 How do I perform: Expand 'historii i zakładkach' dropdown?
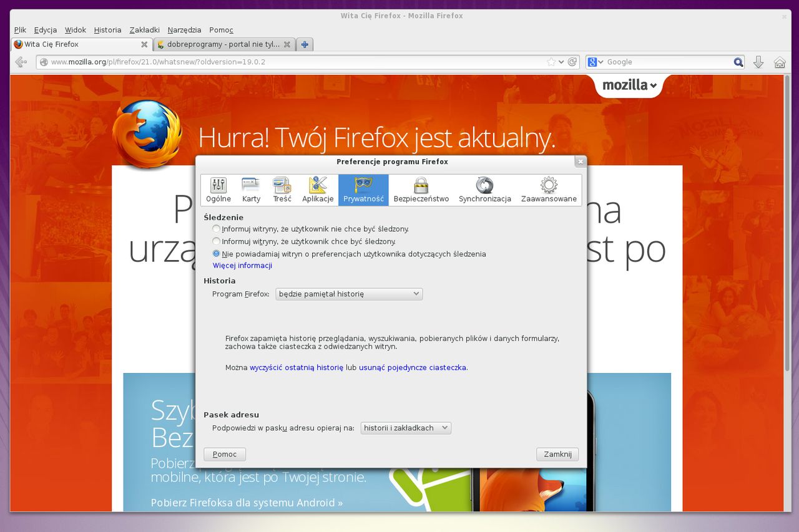[x=406, y=428]
